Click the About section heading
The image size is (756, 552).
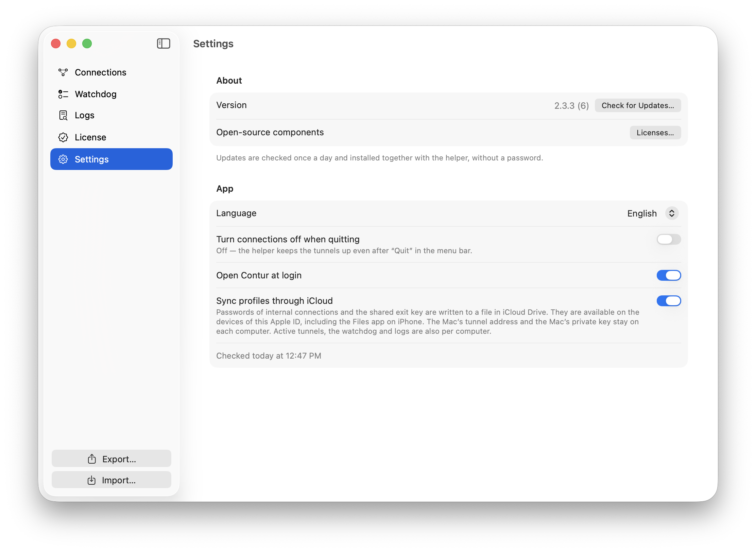[229, 81]
